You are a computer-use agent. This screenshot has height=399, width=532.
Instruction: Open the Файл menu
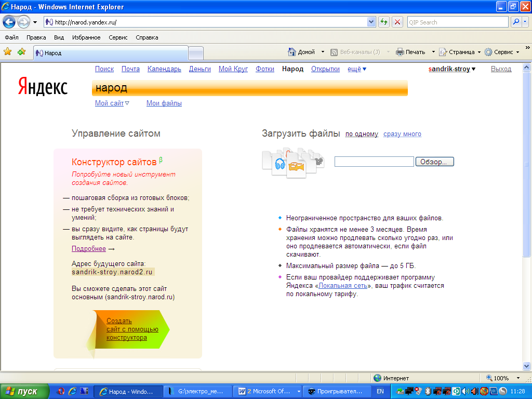tap(11, 37)
